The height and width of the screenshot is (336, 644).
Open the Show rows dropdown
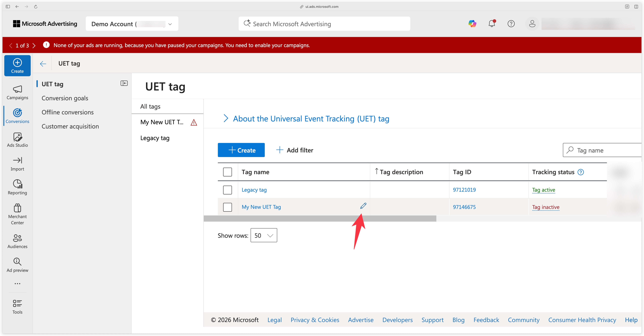point(264,235)
